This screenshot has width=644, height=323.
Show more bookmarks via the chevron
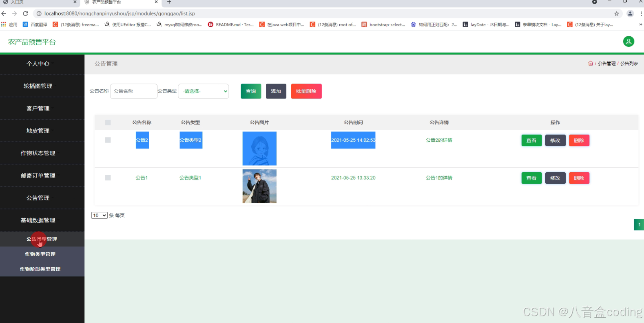[x=640, y=24]
